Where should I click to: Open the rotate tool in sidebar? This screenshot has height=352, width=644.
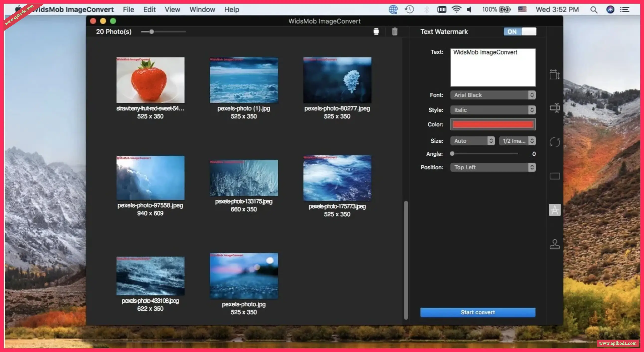554,142
